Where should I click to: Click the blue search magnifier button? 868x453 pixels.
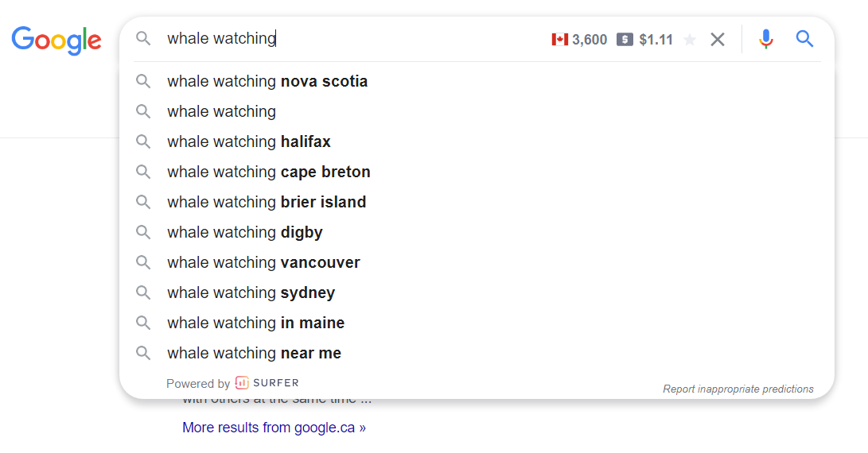804,39
